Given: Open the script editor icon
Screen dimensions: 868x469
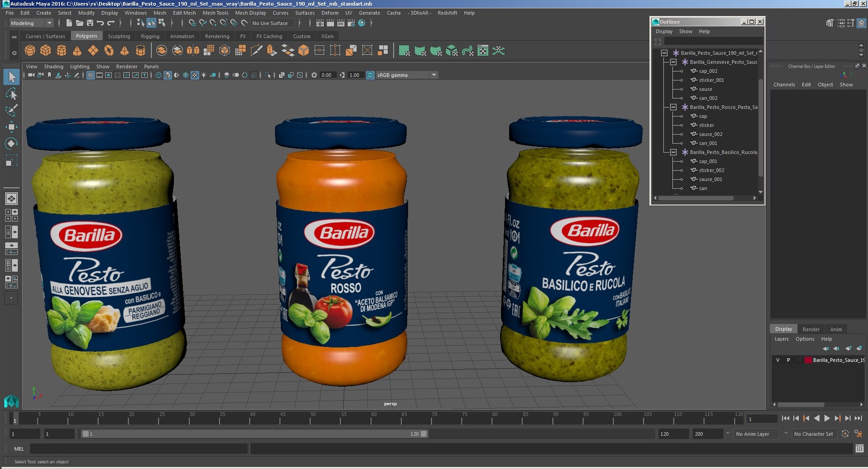Looking at the screenshot, I should pos(859,449).
